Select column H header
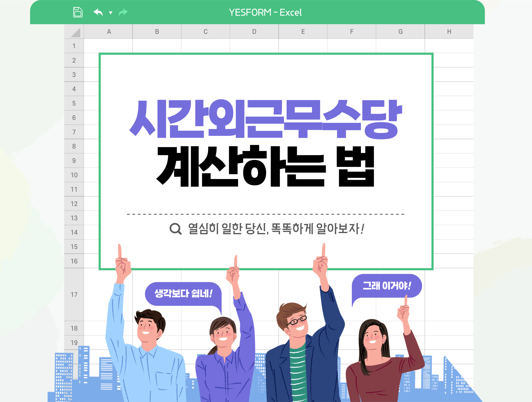The width and height of the screenshot is (532, 402). [x=449, y=32]
